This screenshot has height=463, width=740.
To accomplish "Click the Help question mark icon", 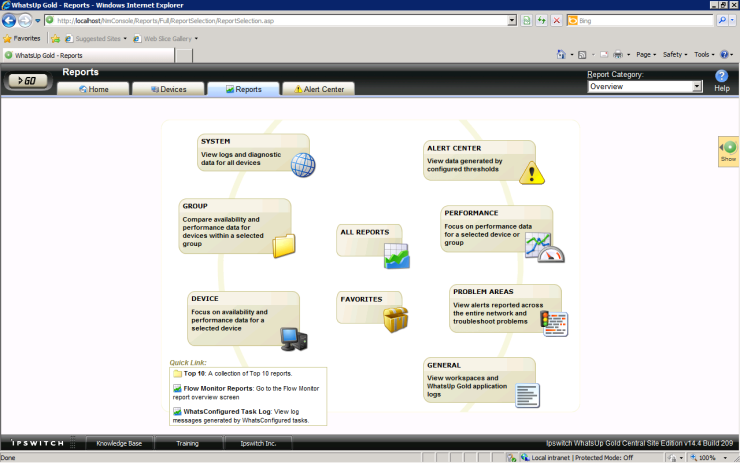I will click(x=721, y=76).
